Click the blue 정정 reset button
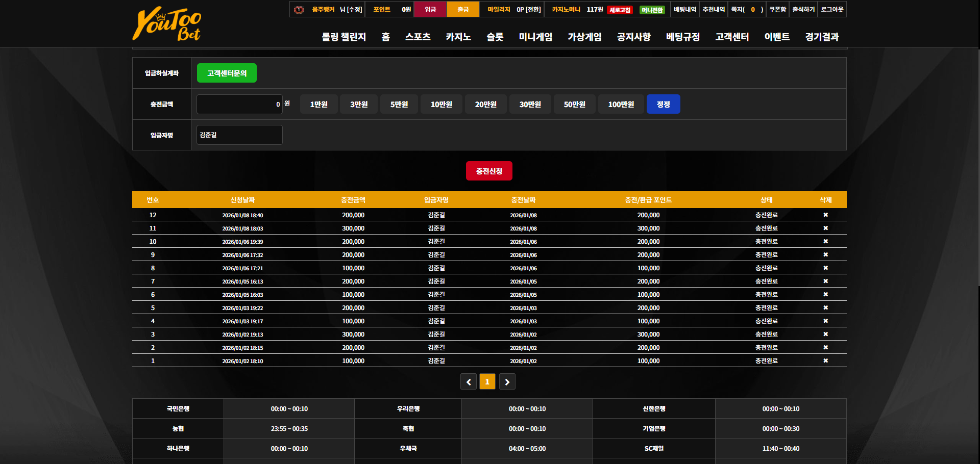The width and height of the screenshot is (980, 464). coord(663,104)
